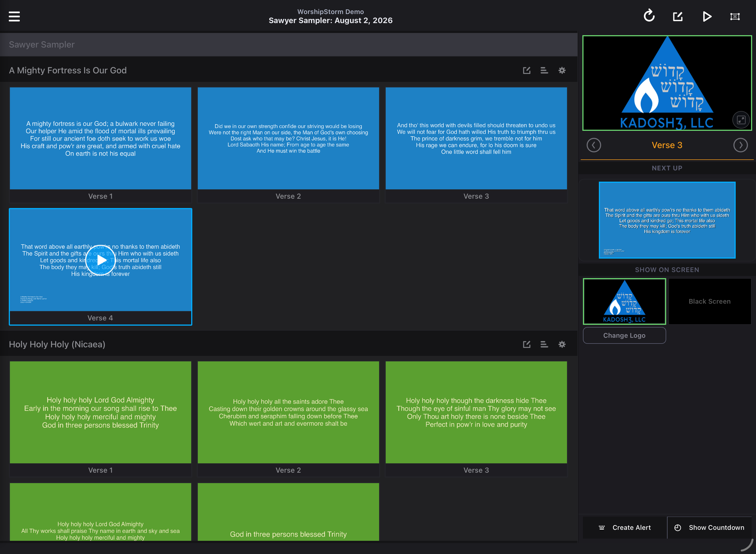The width and height of the screenshot is (756, 554).
Task: Go to previous slide with left chevron
Action: pos(594,145)
